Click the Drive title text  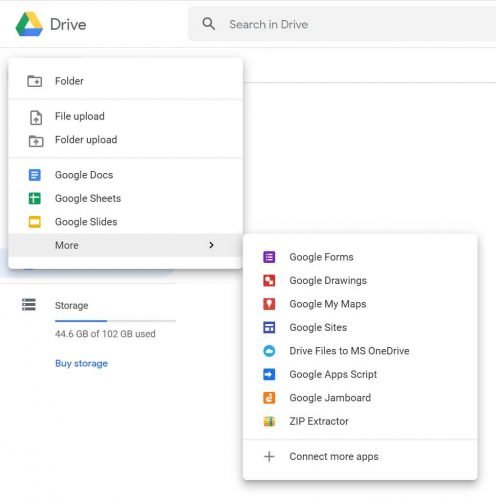coord(68,24)
